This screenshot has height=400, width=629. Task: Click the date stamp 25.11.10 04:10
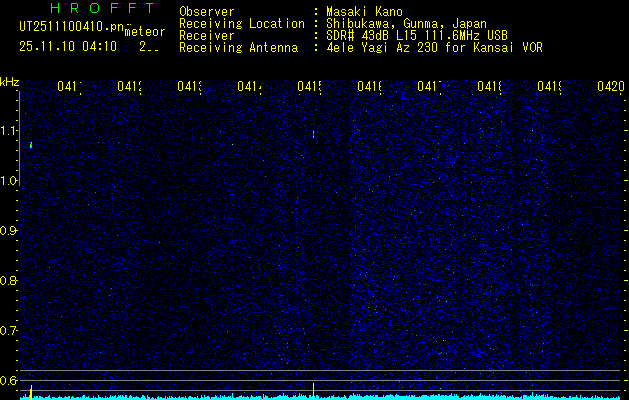point(68,47)
